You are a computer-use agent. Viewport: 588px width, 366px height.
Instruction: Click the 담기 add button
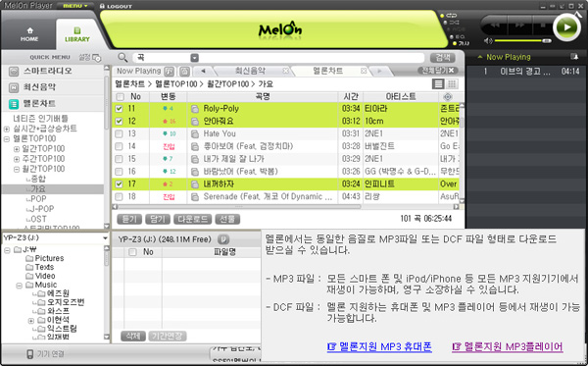pyautogui.click(x=158, y=219)
